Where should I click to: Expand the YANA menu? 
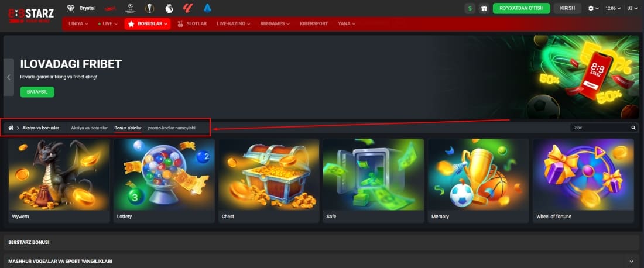[347, 24]
